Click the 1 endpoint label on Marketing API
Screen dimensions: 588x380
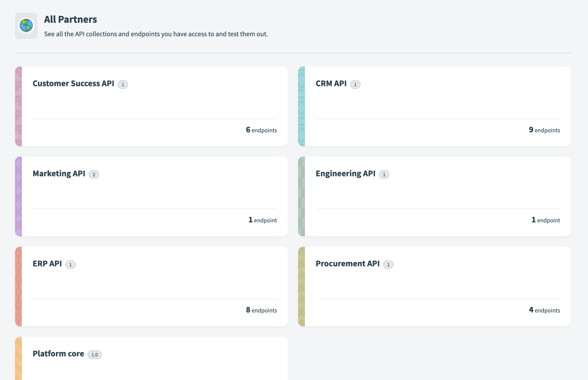click(262, 220)
